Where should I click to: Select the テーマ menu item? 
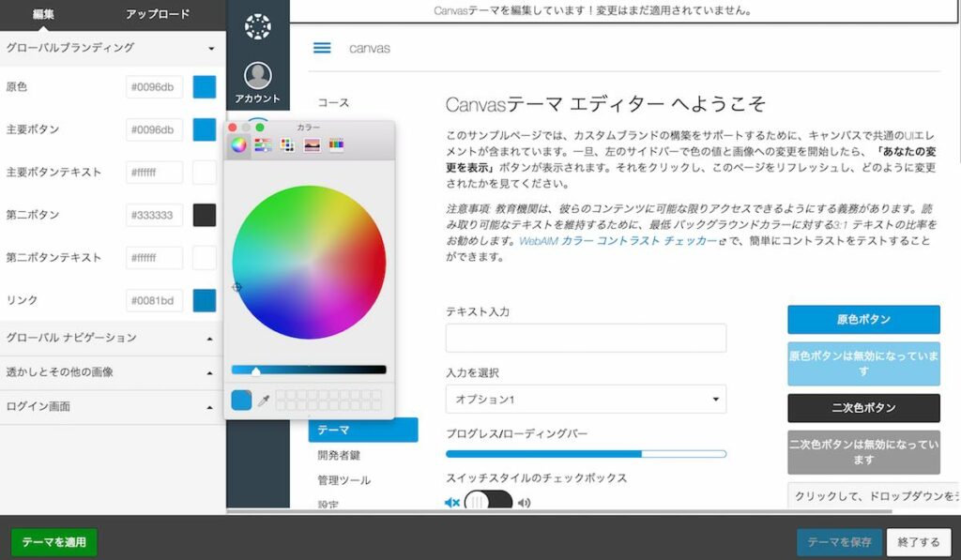[363, 431]
